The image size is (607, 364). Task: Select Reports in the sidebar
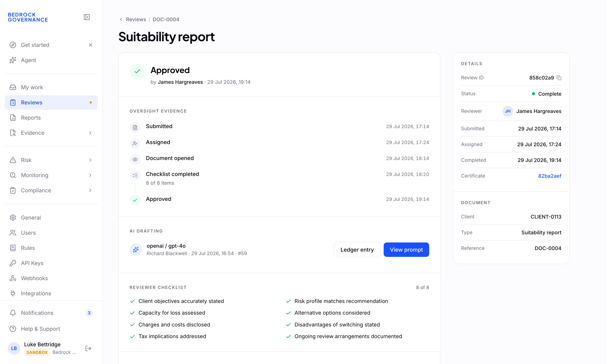coord(51,118)
